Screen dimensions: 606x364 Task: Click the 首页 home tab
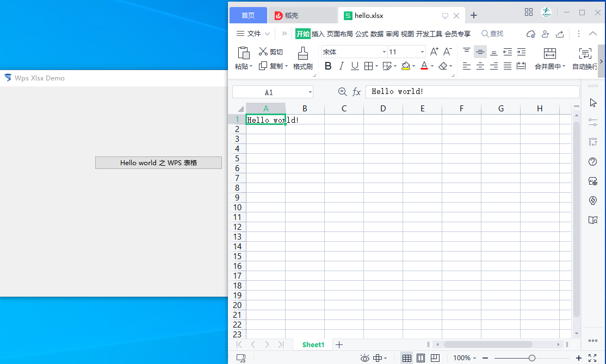[x=248, y=15]
